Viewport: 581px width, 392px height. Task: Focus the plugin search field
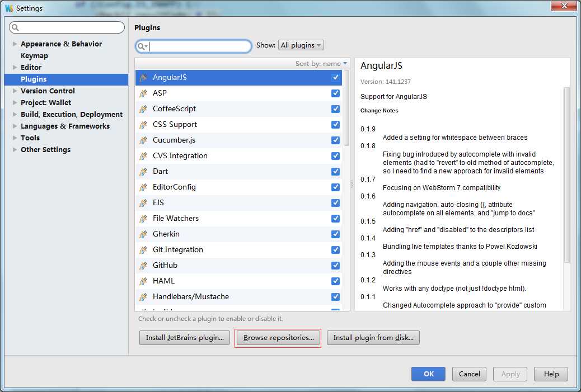194,46
